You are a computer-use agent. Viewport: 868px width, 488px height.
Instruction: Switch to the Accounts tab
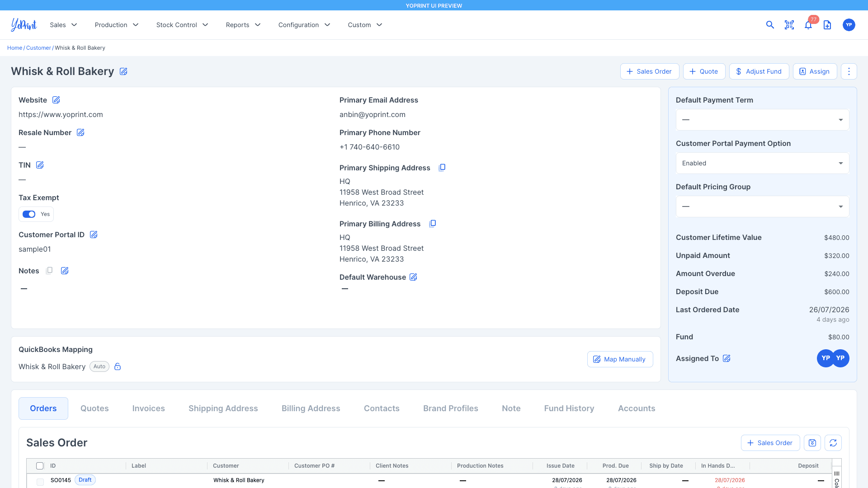click(x=636, y=408)
